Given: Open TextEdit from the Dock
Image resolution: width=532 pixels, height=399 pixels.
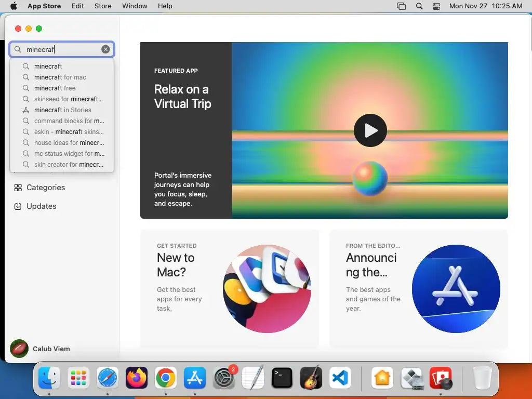Looking at the screenshot, I should pos(253,378).
